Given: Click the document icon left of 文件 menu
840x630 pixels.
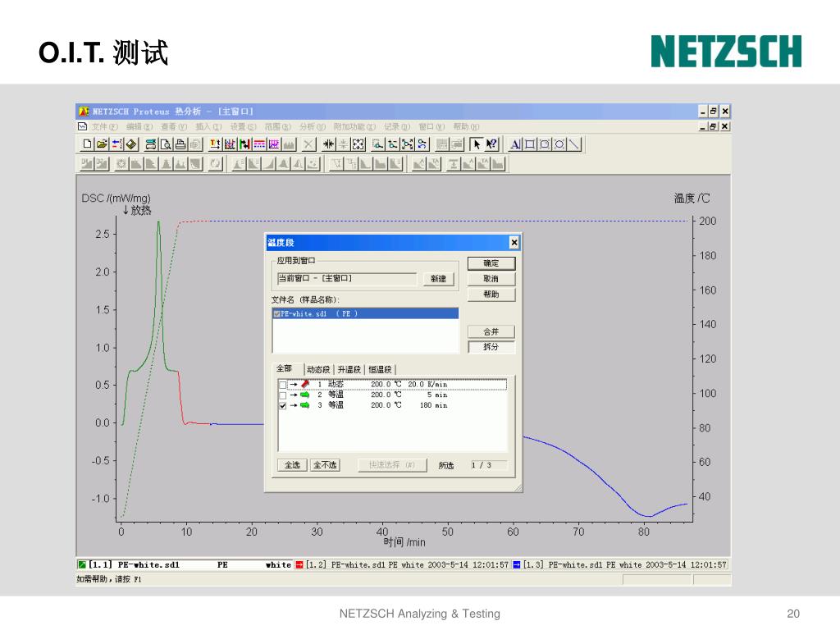Looking at the screenshot, I should tap(83, 126).
